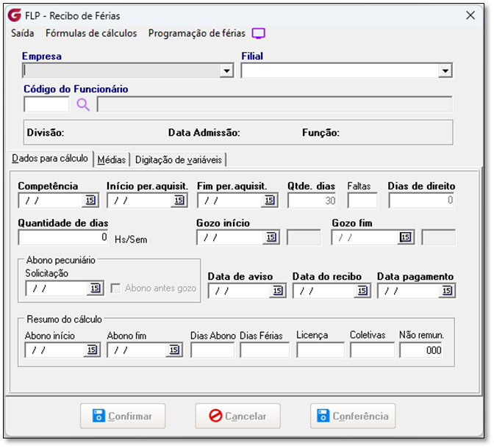Switch to the Médias tab

pos(112,160)
